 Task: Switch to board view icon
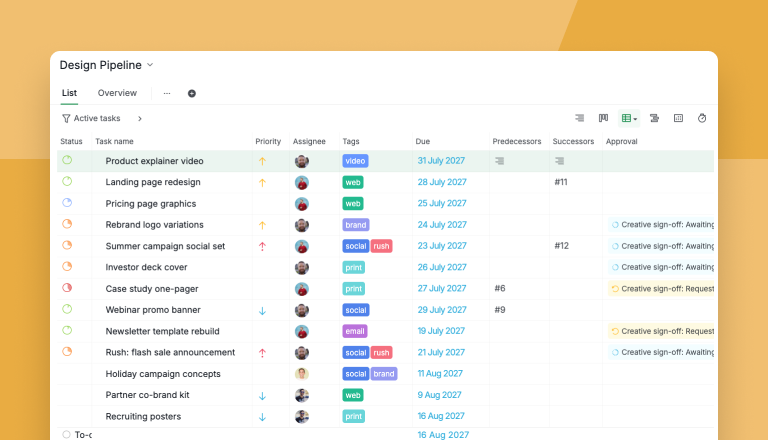[603, 118]
